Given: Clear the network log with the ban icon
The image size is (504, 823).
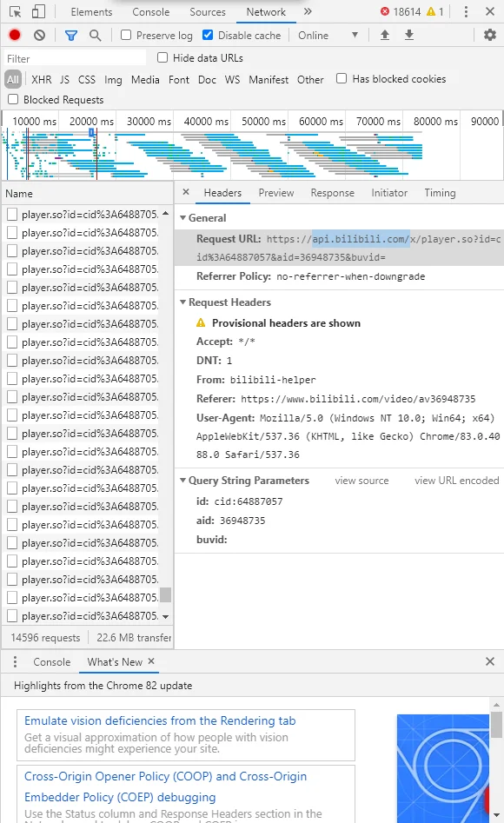Looking at the screenshot, I should click(39, 35).
